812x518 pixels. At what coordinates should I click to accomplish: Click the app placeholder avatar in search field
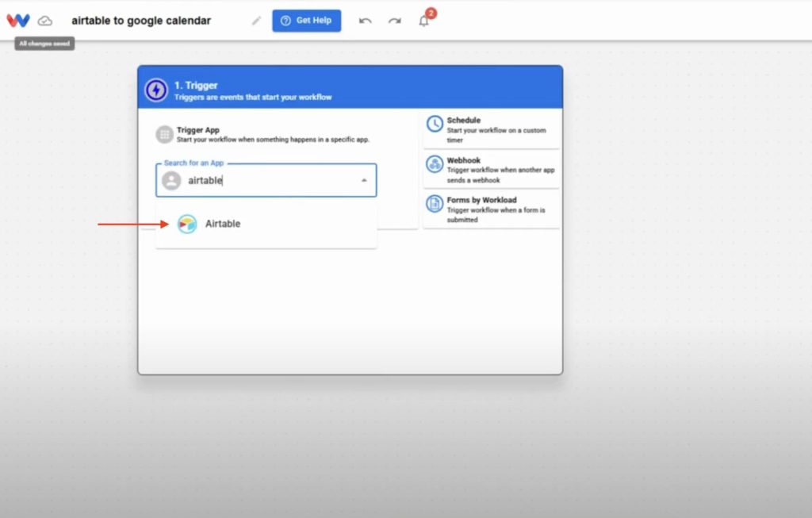click(x=171, y=180)
